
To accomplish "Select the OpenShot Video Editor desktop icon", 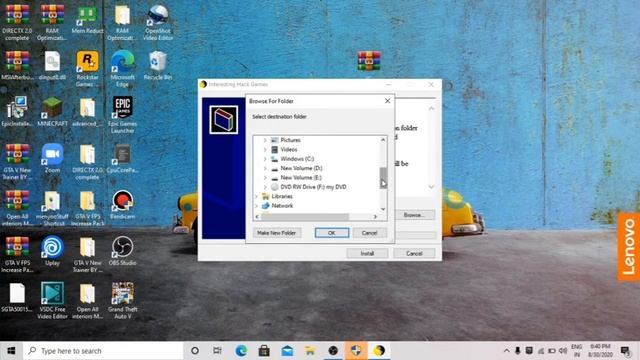I will point(158,16).
